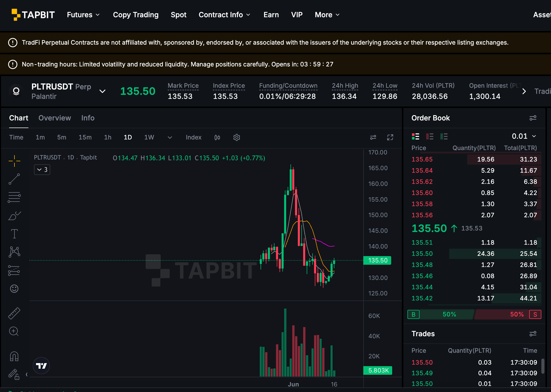Open chart settings gear
This screenshot has width=551, height=392.
click(237, 137)
